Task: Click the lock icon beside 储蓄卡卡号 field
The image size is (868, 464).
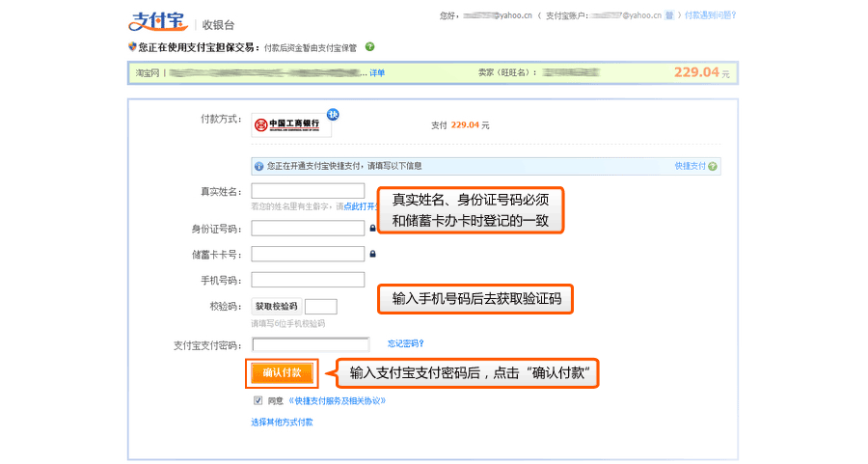Action: 372,254
